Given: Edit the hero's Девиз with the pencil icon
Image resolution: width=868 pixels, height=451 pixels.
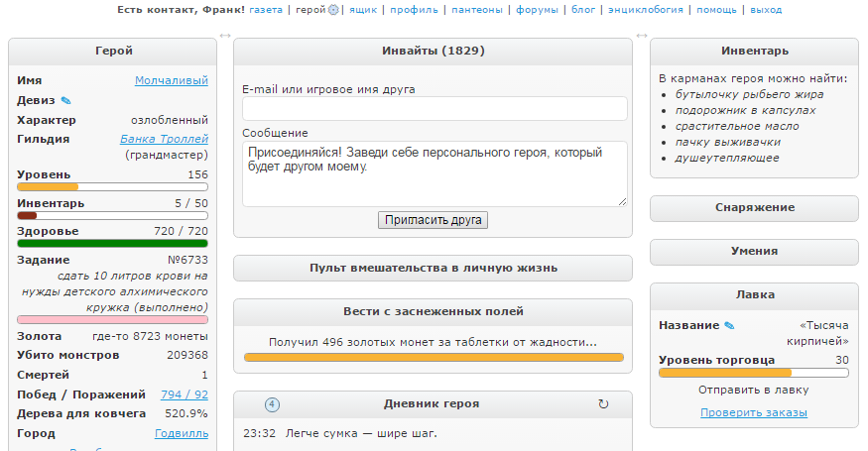Looking at the screenshot, I should pyautogui.click(x=66, y=100).
